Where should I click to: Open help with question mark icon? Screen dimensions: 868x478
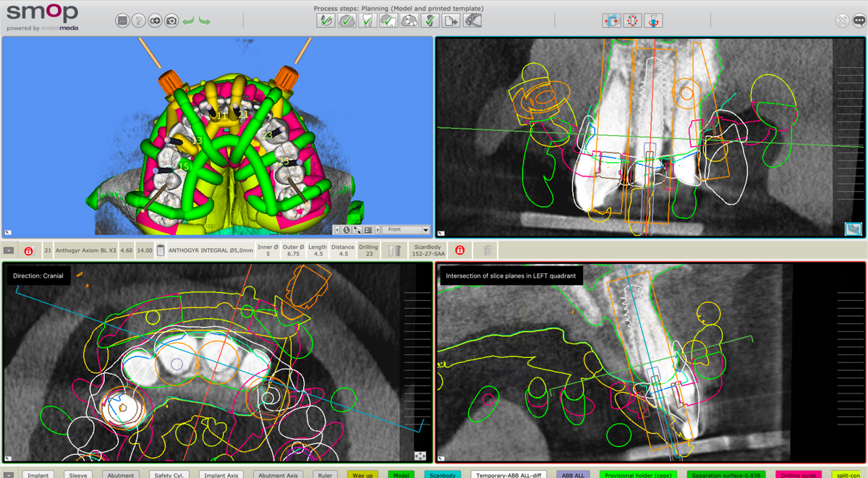click(139, 21)
